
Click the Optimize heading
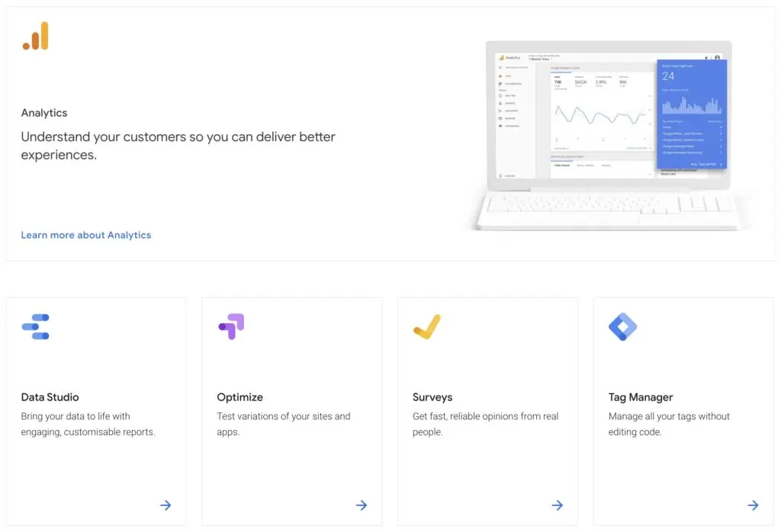(x=239, y=397)
